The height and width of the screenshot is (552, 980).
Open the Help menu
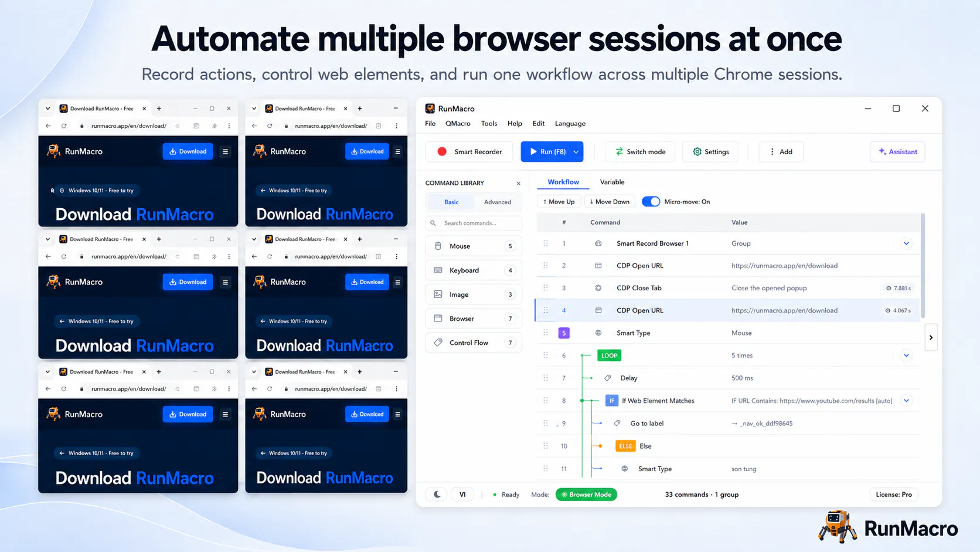pyautogui.click(x=515, y=124)
